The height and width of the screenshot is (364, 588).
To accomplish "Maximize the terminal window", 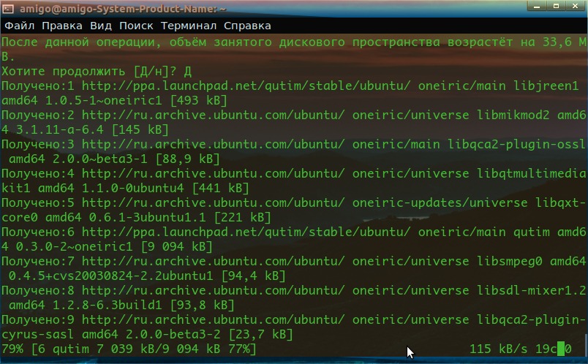I will click(556, 6).
